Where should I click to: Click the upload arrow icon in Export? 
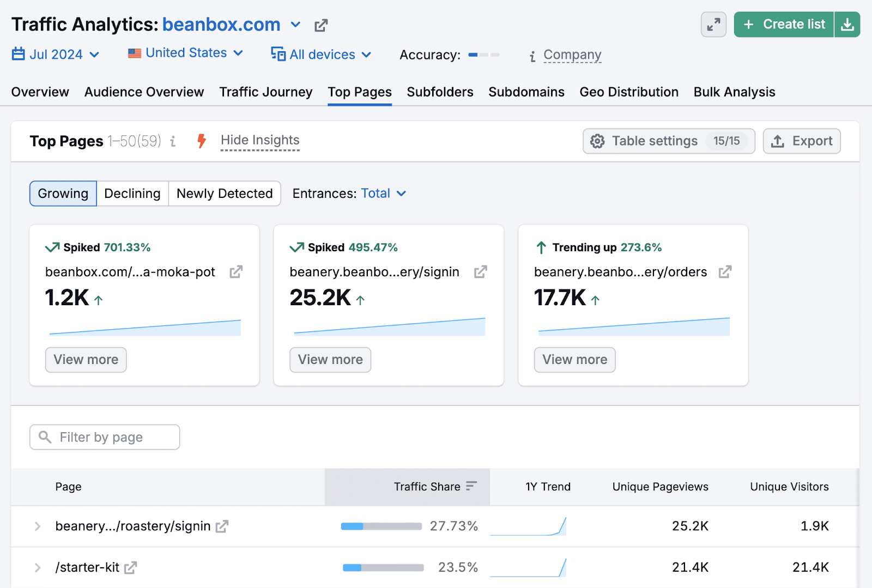pyautogui.click(x=778, y=141)
